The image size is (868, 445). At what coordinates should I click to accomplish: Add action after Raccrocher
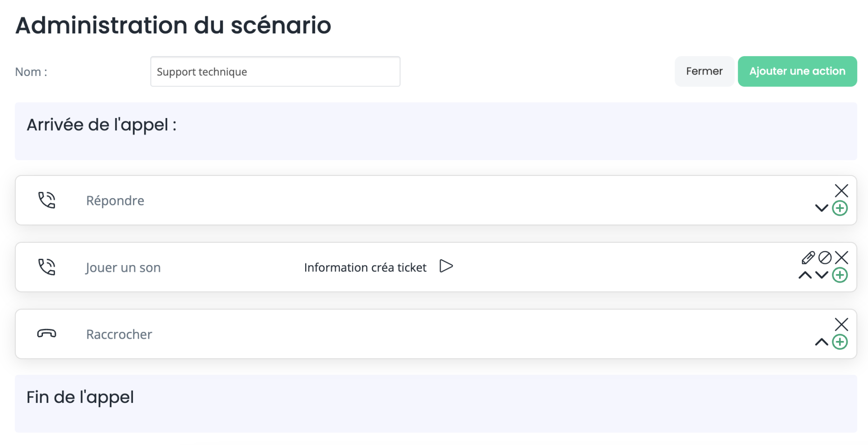coord(840,342)
